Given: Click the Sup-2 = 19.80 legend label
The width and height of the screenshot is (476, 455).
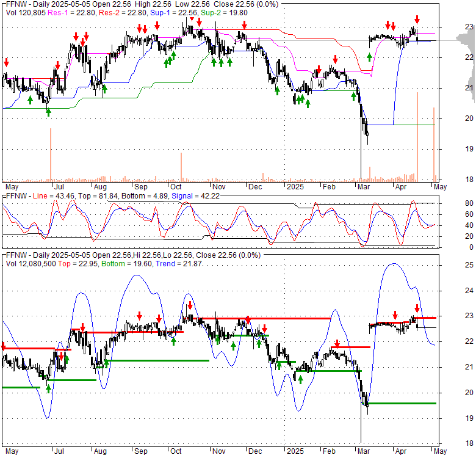Looking at the screenshot, I should 224,13.
